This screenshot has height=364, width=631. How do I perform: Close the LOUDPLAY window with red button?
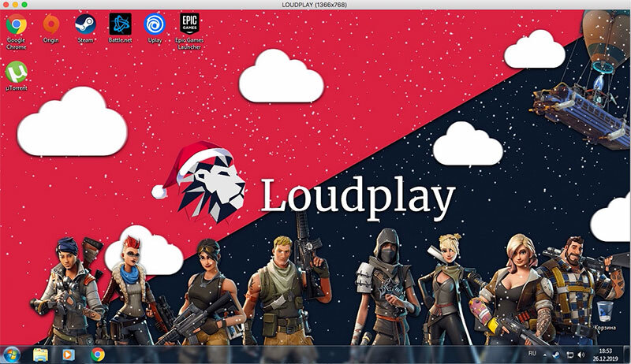(x=6, y=5)
